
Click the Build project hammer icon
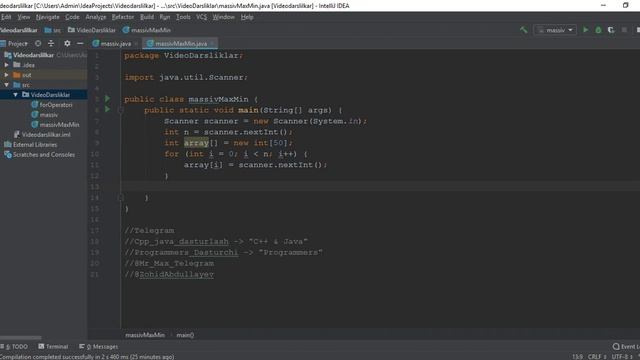point(523,30)
